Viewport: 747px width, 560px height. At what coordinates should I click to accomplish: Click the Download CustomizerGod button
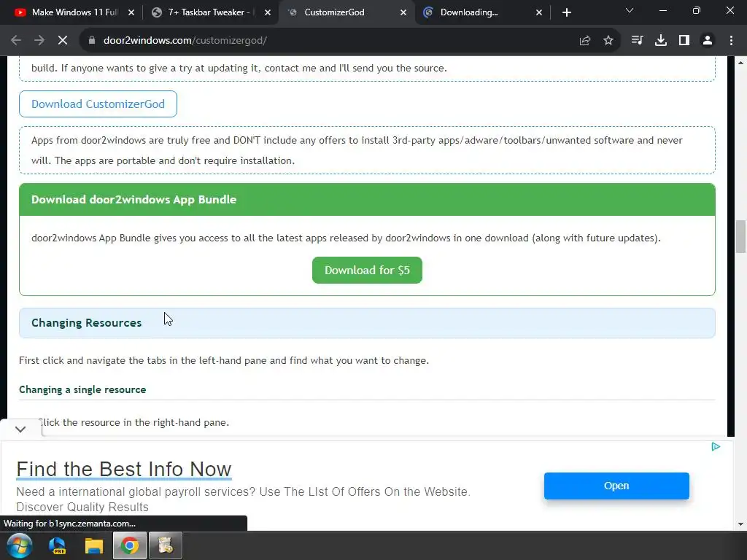[x=98, y=104]
